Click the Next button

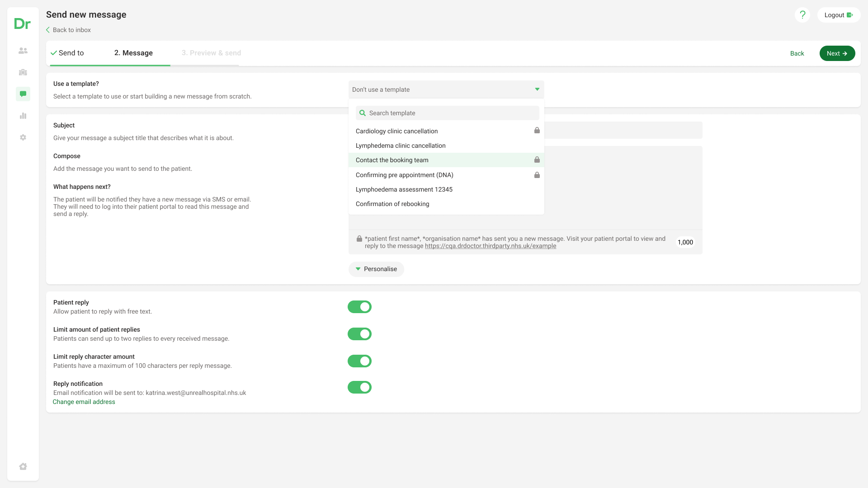point(837,53)
